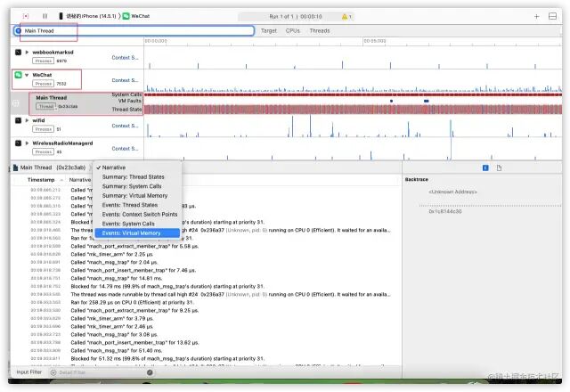This screenshot has height=392, width=570.
Task: Expand the webbookmarksd process row
Action: (x=27, y=53)
